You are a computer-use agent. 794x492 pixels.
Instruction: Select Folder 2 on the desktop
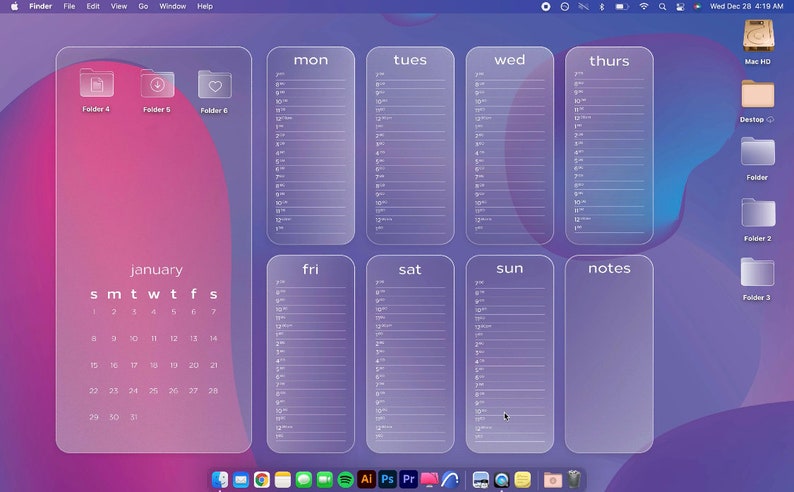(758, 213)
